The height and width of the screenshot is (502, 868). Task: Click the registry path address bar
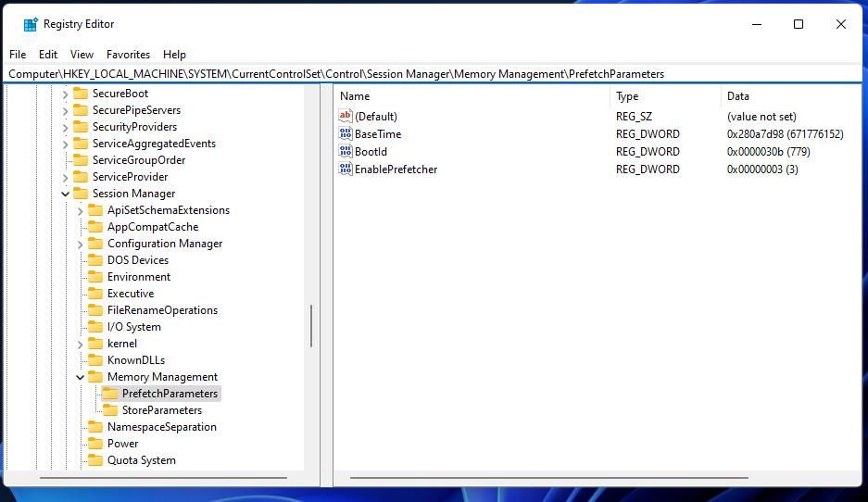click(x=434, y=74)
